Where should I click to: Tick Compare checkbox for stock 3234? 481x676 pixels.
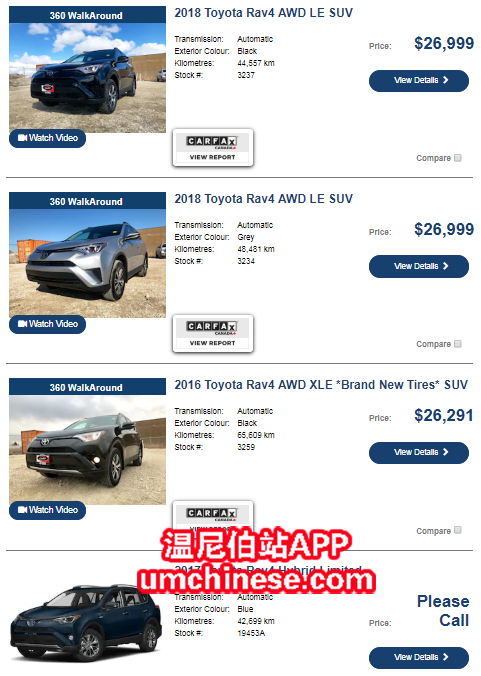pos(458,344)
